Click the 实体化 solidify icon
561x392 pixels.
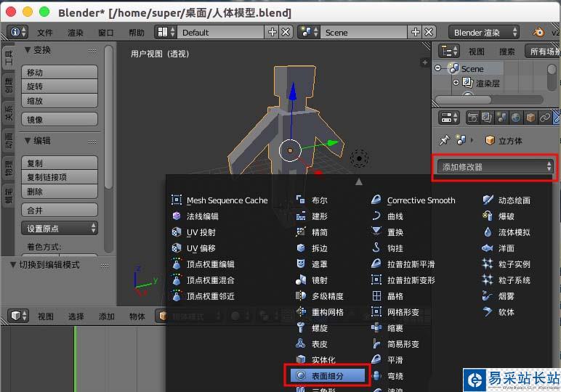(301, 359)
